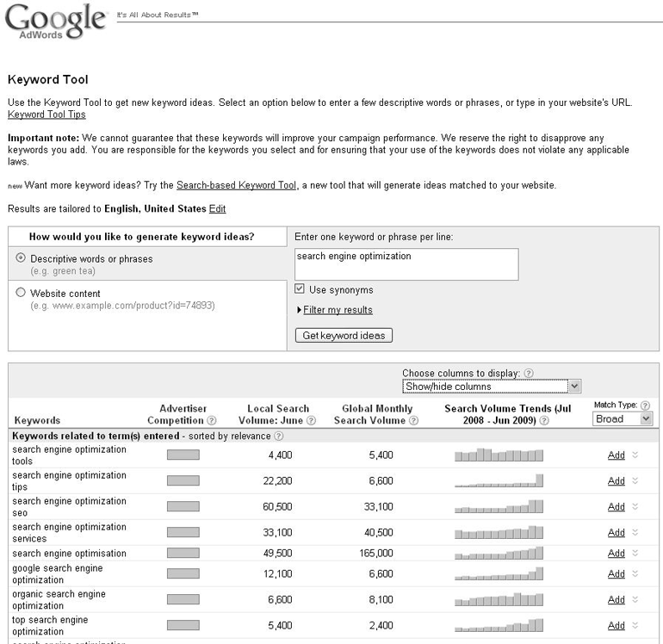Expand add options for google search engine optimization
663x644 pixels.
635,573
